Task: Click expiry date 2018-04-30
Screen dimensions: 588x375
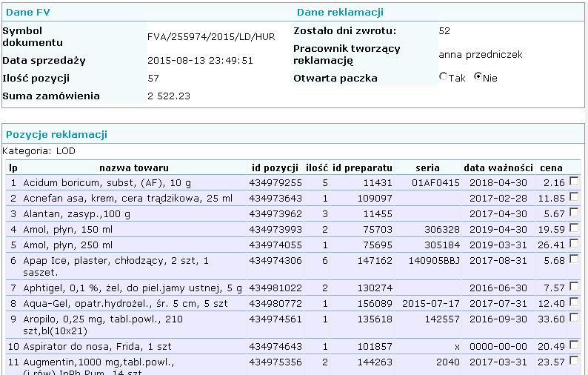Action: [x=498, y=183]
